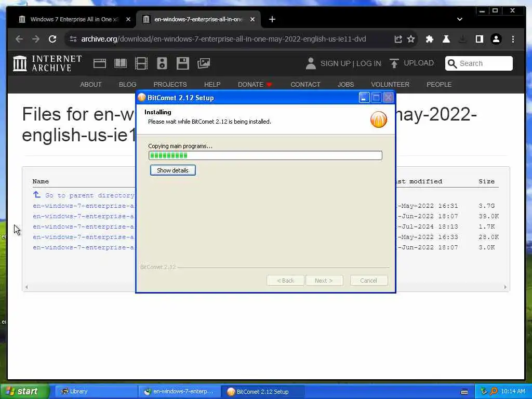Click the BitComet logo in the setup header
The image size is (532, 399).
pos(379,119)
